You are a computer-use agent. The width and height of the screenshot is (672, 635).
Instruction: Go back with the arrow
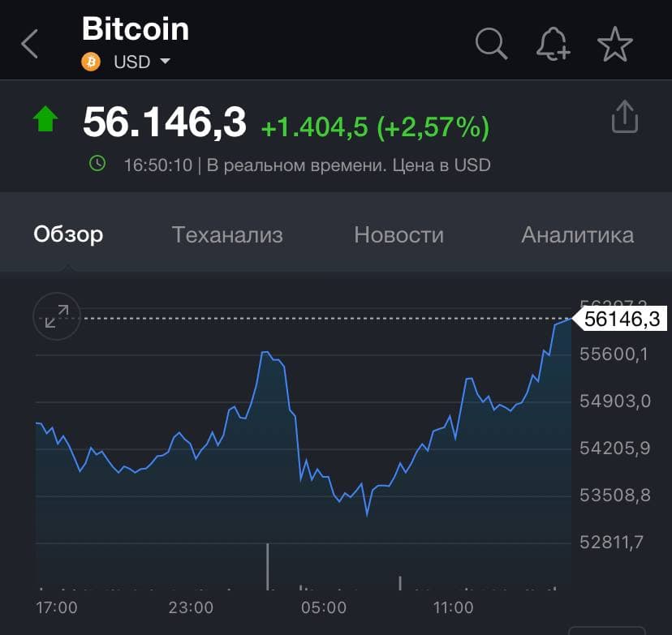click(x=29, y=45)
